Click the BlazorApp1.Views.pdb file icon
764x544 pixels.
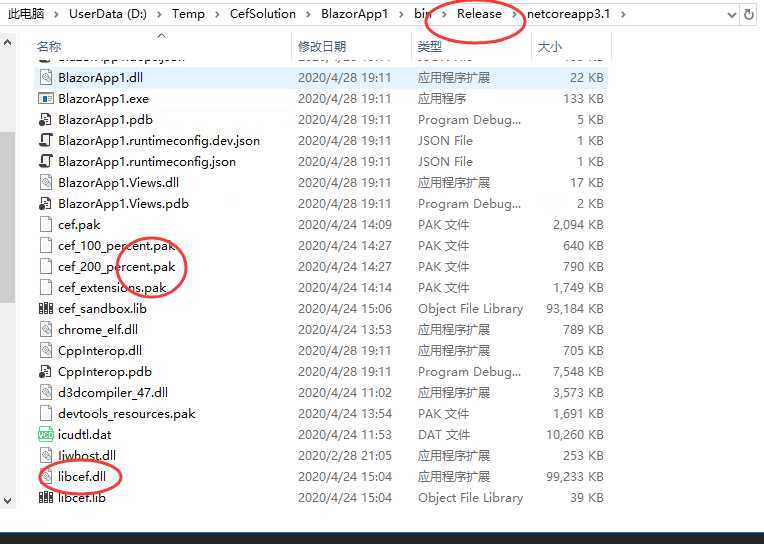point(45,204)
